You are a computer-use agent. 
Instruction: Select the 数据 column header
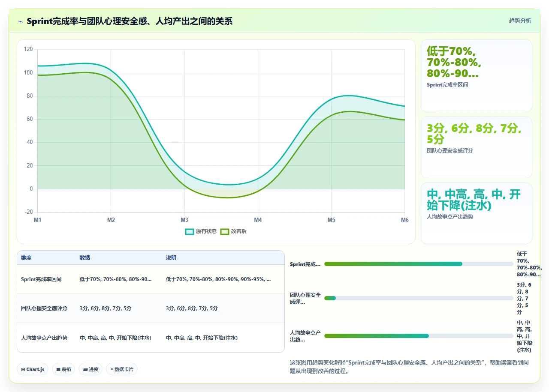point(85,258)
